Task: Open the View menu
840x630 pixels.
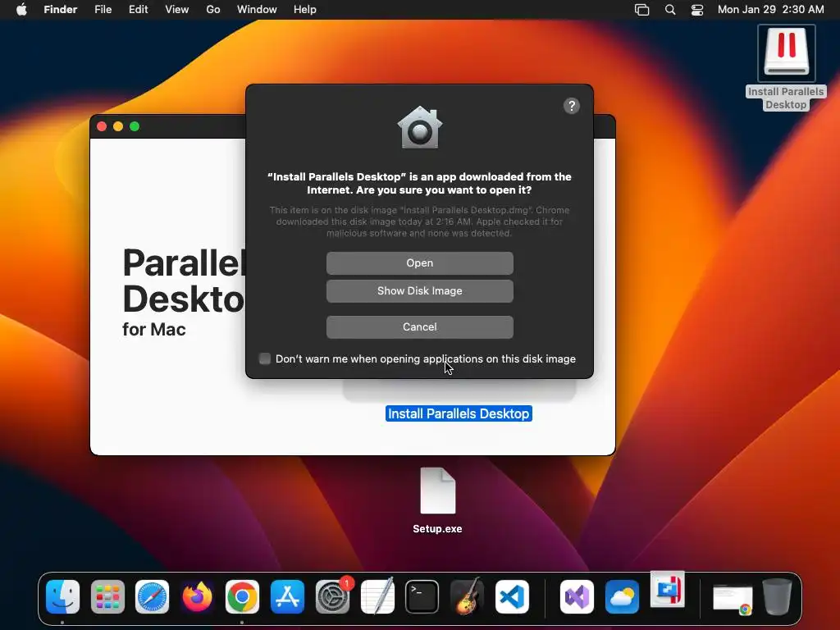Action: click(177, 10)
